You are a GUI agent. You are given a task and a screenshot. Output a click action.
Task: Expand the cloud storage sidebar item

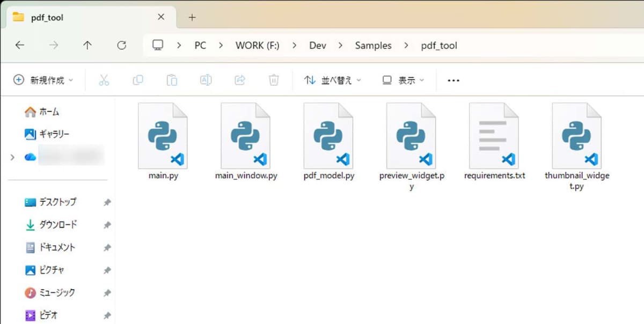coord(12,157)
